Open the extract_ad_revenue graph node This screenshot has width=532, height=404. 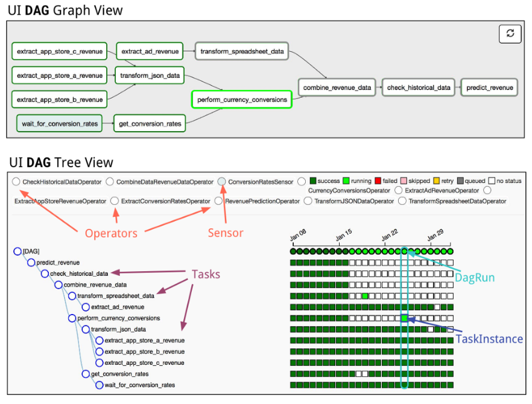[x=150, y=51]
